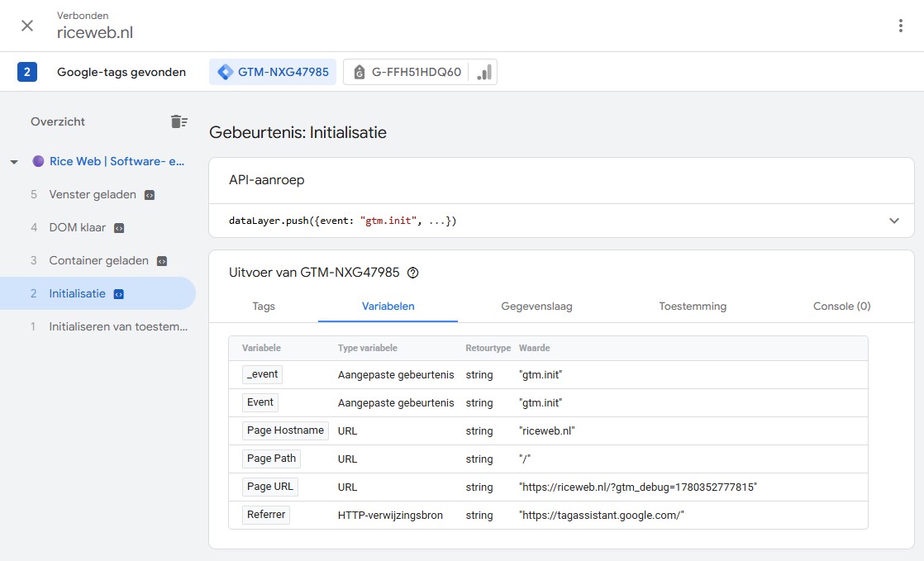Screen dimensions: 924x561
Task: Switch to the Variabelen tab
Action: (388, 307)
